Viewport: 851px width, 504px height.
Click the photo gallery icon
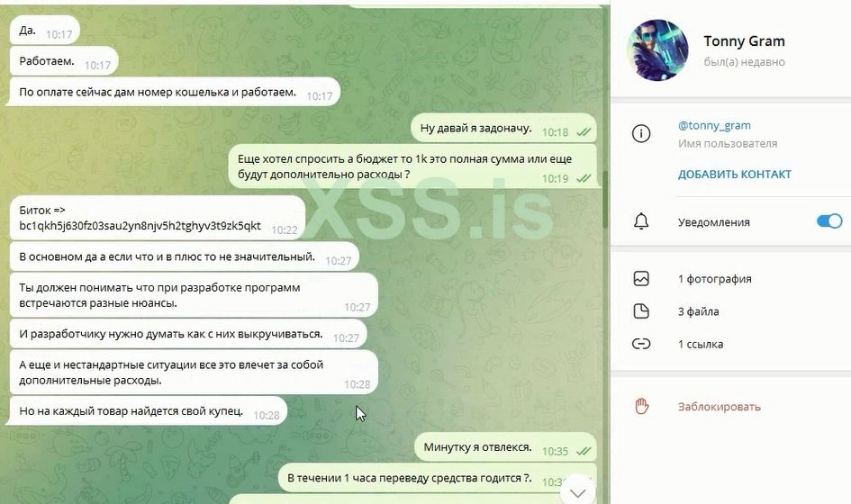click(641, 278)
